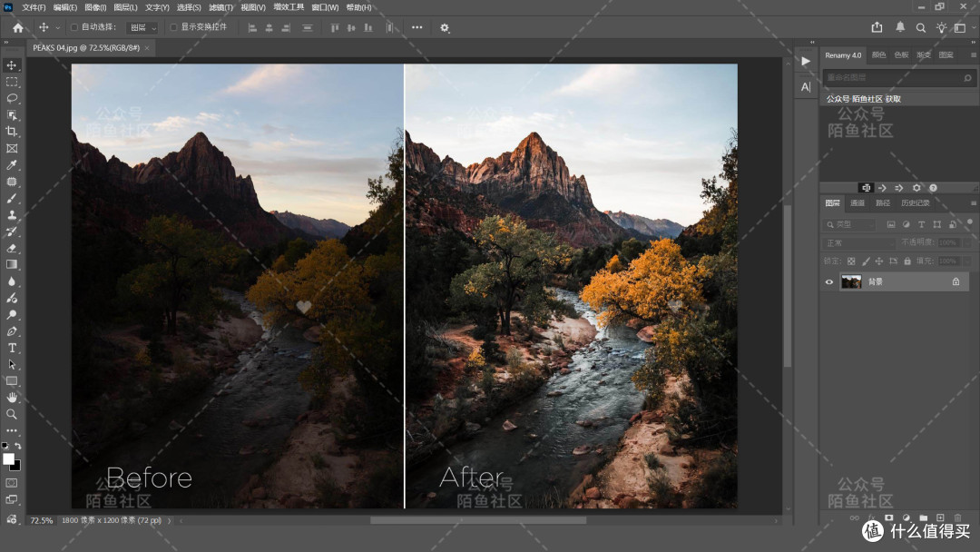Switch to the 通道 tab
The width and height of the screenshot is (980, 552).
tap(857, 203)
